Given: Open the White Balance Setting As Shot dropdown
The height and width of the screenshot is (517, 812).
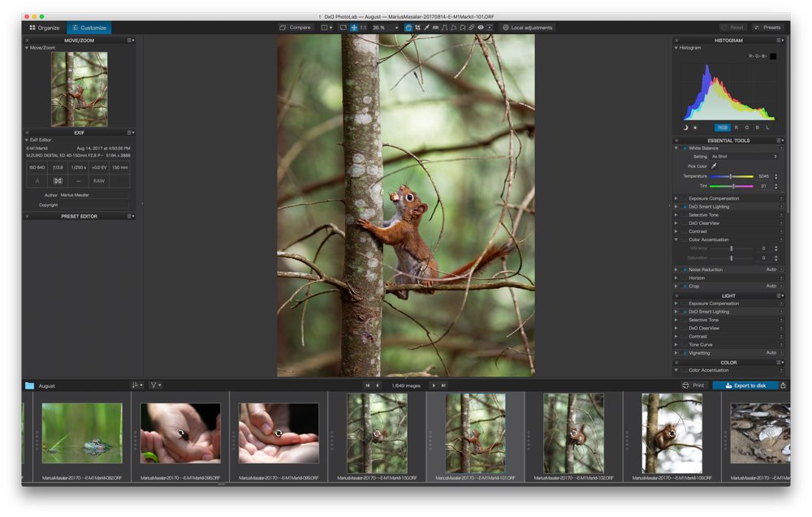Looking at the screenshot, I should [x=744, y=157].
